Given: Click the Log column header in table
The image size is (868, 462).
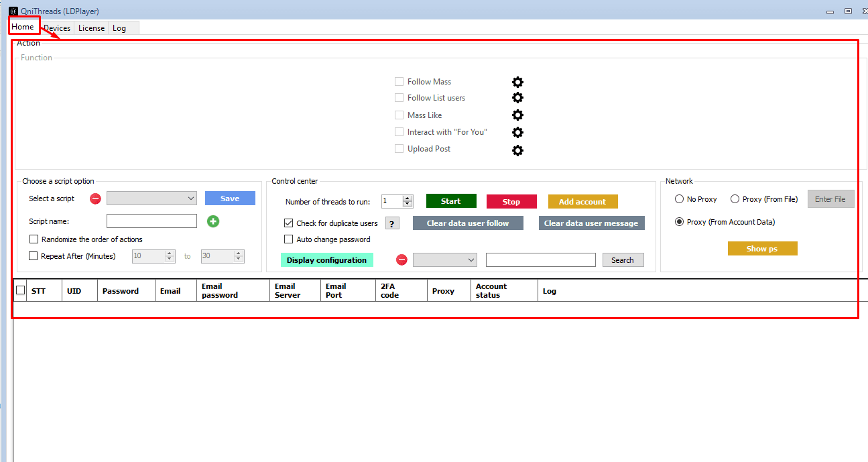Looking at the screenshot, I should [702, 291].
